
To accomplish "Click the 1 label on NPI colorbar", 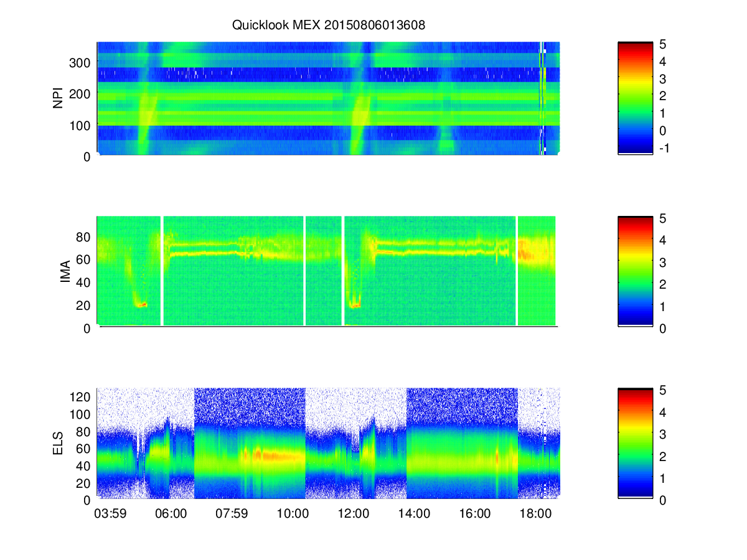I will click(664, 113).
